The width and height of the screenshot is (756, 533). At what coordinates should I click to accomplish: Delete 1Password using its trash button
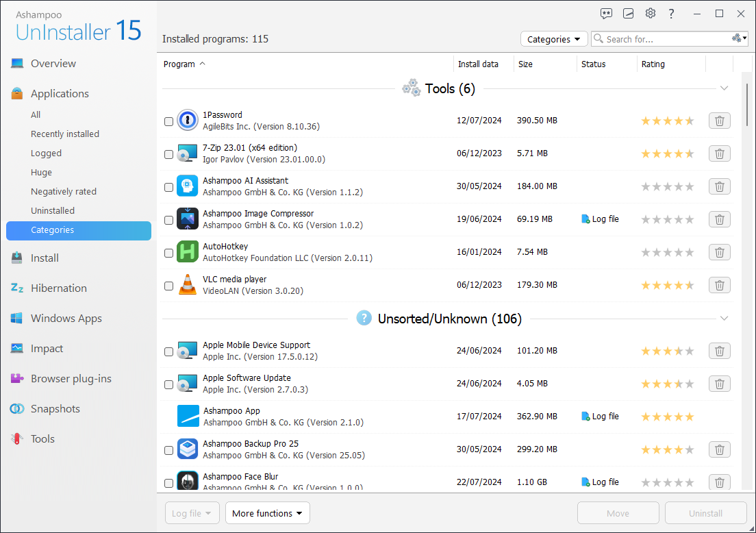click(x=719, y=121)
